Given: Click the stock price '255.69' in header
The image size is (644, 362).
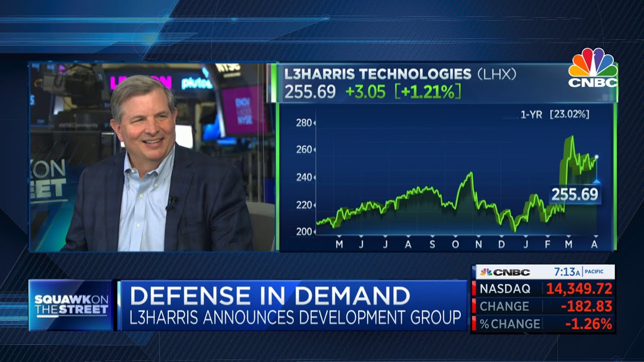Looking at the screenshot, I should point(310,92).
